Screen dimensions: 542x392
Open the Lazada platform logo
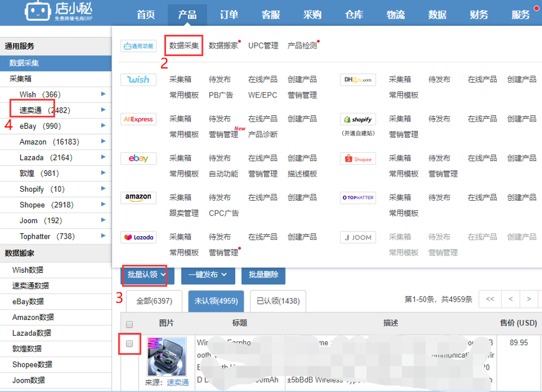click(138, 237)
